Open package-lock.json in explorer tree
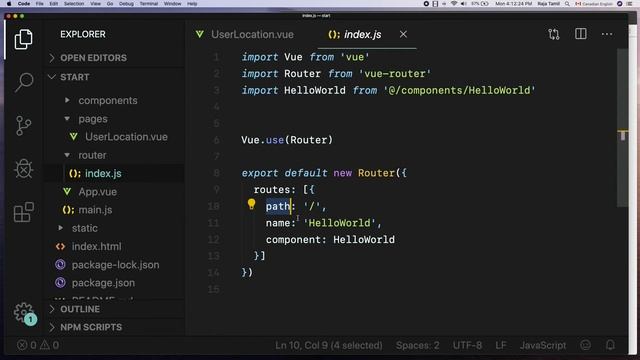This screenshot has height=360, width=640. tap(116, 264)
